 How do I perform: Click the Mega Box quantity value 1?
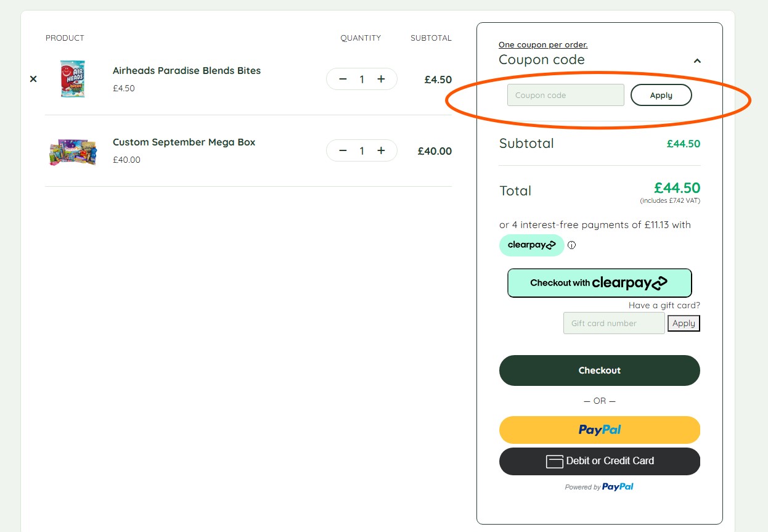click(362, 150)
